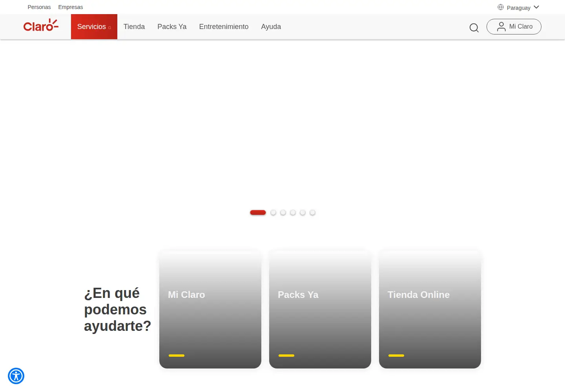Open the Entretenimiento menu item
The width and height of the screenshot is (565, 392).
pyautogui.click(x=224, y=27)
